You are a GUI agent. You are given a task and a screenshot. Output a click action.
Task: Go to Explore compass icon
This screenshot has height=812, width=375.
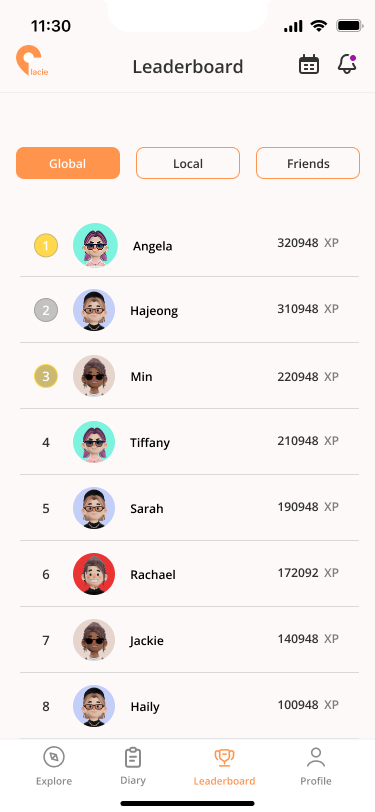tap(54, 757)
